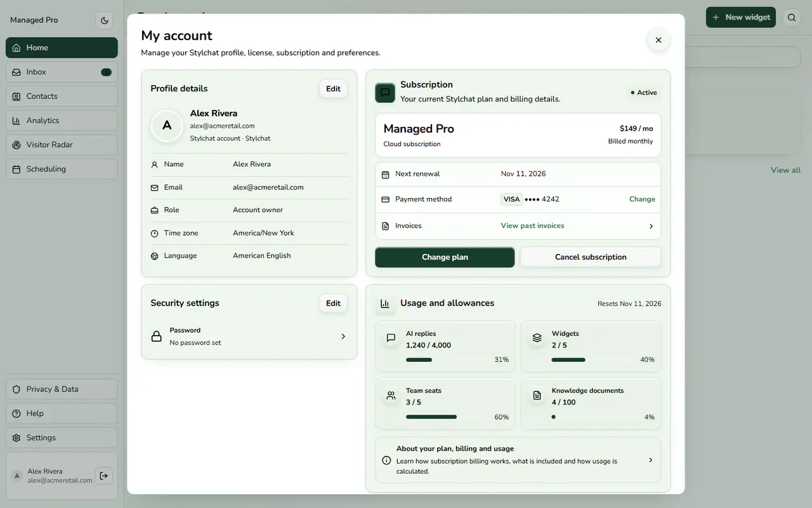Open Scheduling in the sidebar
812x508 pixels.
tap(62, 169)
